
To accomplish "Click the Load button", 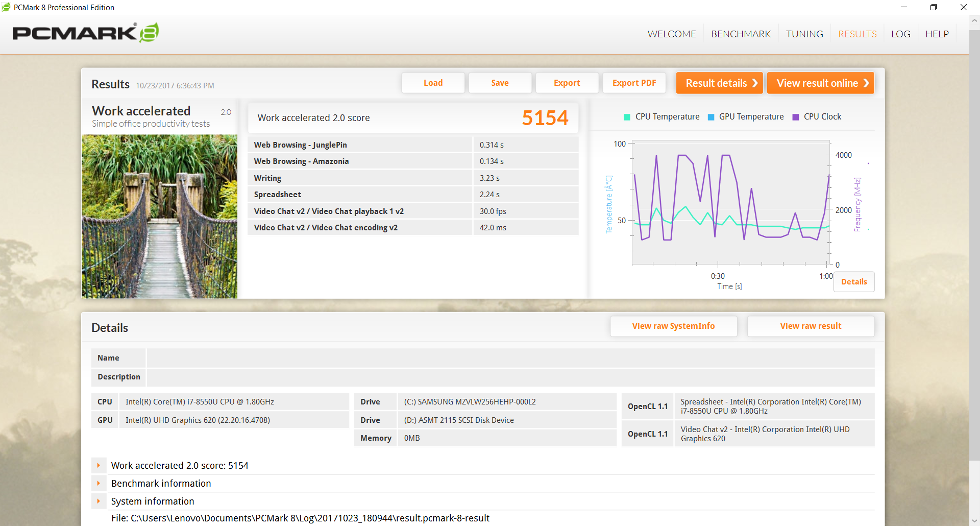I will click(x=433, y=83).
